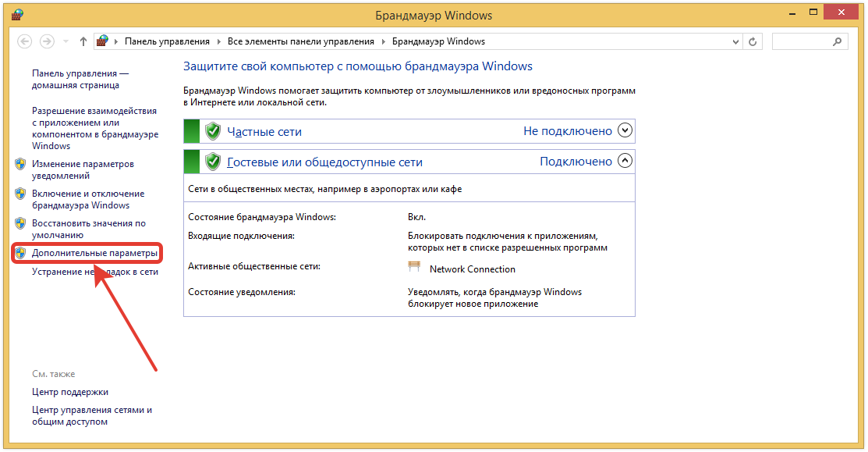Open 'Центр поддержки' link
Screen dimensions: 868x452
[x=69, y=392]
